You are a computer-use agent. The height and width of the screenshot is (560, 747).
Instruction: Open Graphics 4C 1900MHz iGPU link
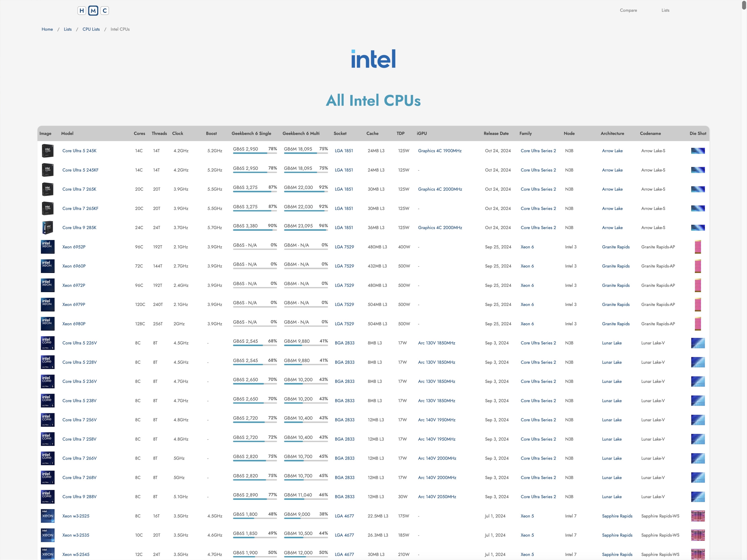[440, 151]
